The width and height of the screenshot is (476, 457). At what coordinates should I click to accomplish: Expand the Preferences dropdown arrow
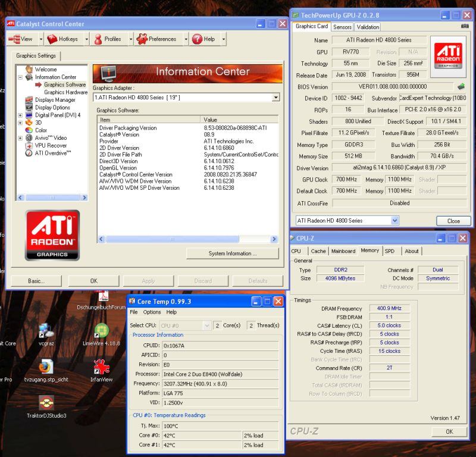[x=186, y=39]
